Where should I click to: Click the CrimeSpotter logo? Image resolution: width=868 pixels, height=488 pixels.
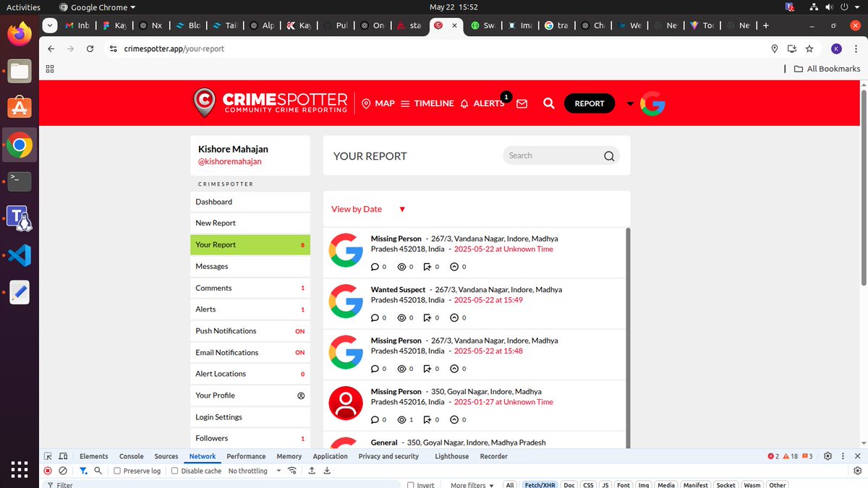(x=271, y=103)
